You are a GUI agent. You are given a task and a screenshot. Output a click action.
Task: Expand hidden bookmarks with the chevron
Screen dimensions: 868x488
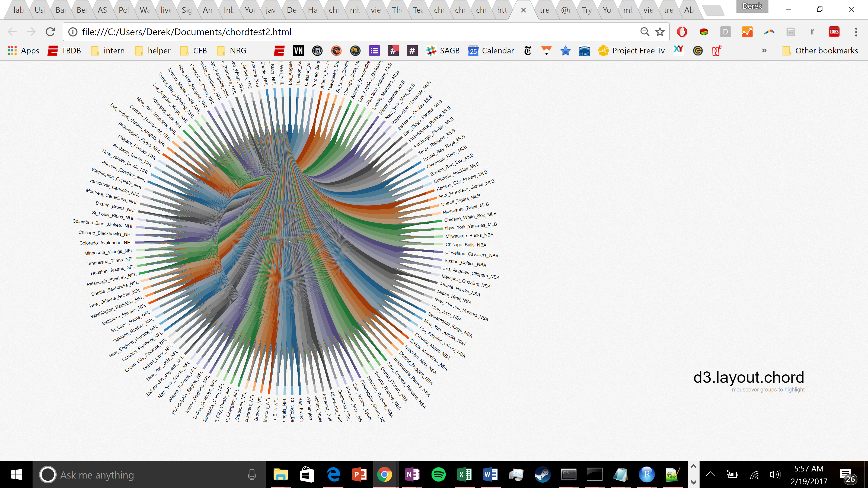764,51
